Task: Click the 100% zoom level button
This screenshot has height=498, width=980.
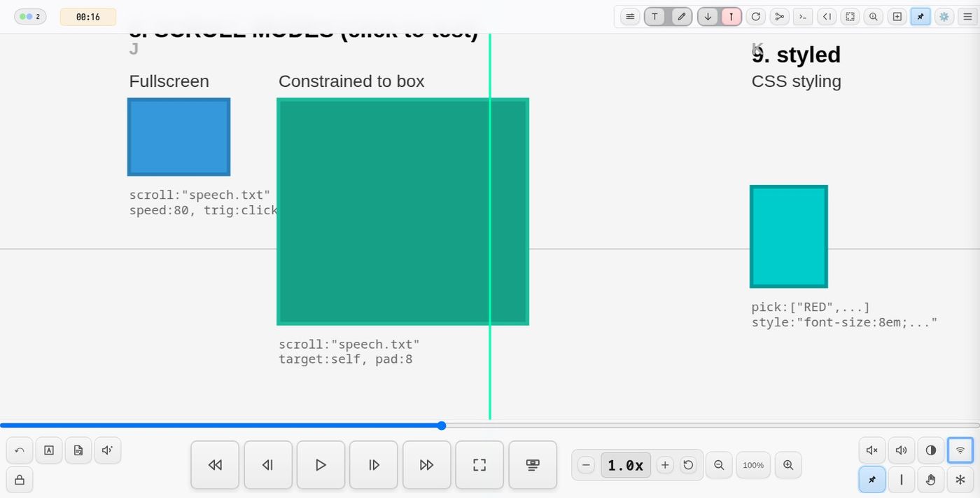Action: coord(753,465)
